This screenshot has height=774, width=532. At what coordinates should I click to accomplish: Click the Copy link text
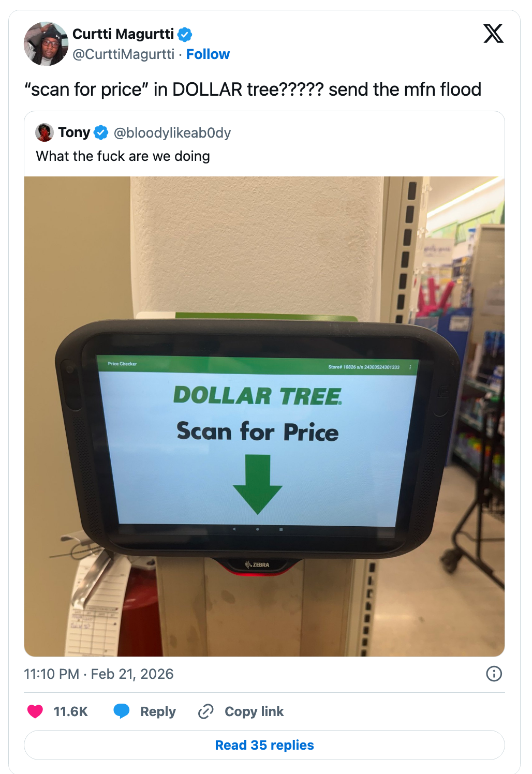pyautogui.click(x=254, y=712)
